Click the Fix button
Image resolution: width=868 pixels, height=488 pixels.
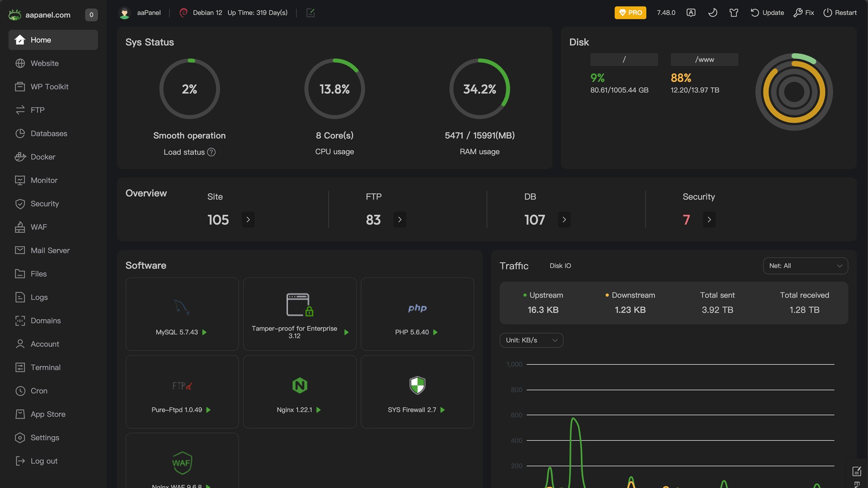coord(804,13)
